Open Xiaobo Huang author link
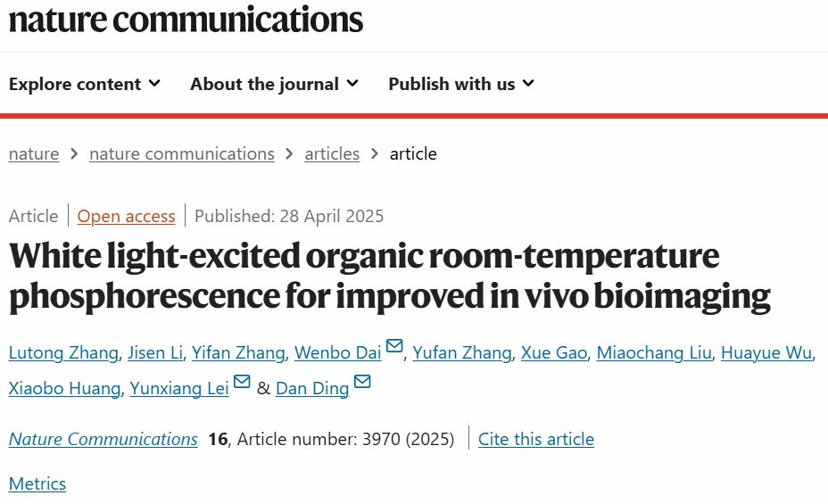The height and width of the screenshot is (504, 828). pos(64,389)
